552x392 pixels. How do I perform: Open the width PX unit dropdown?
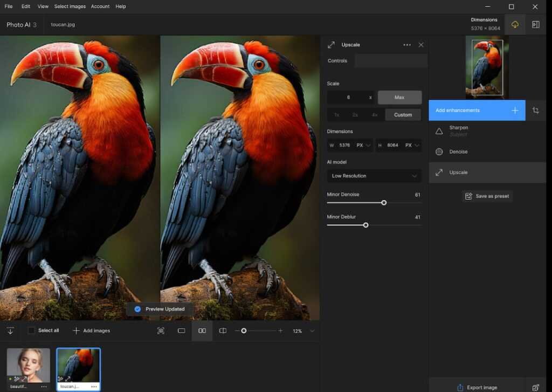363,146
